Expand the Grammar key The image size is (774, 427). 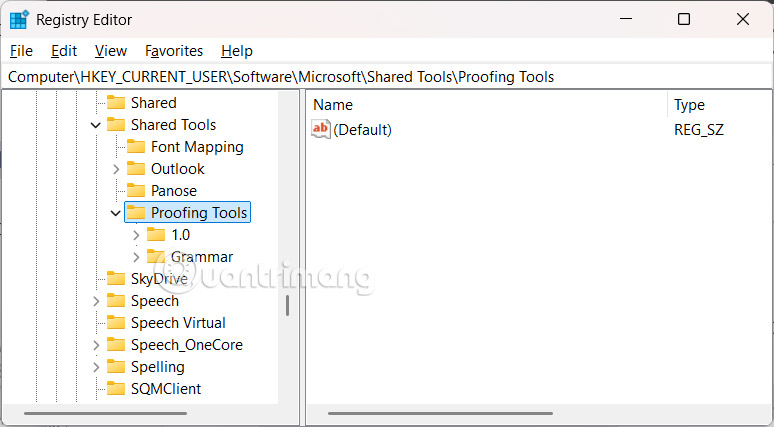(x=136, y=257)
